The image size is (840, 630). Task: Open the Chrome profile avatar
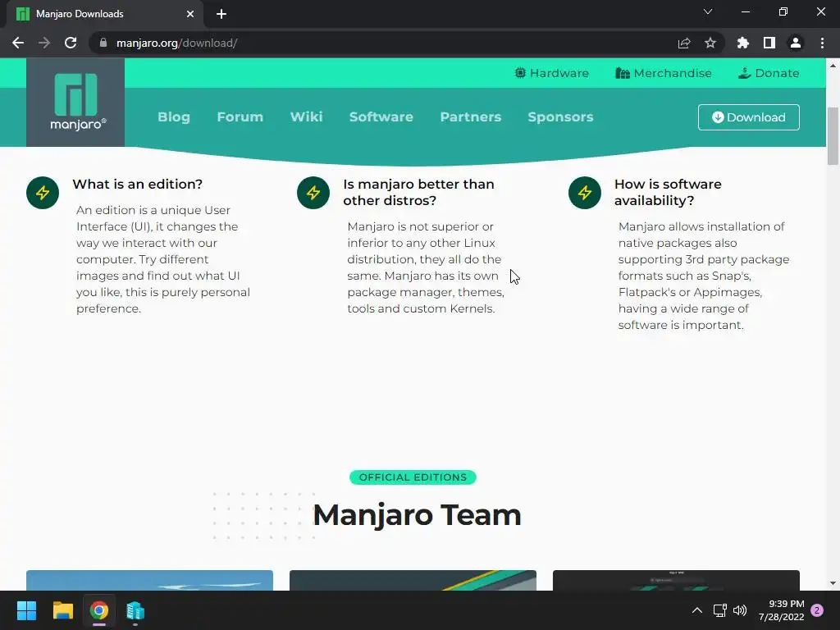[796, 43]
